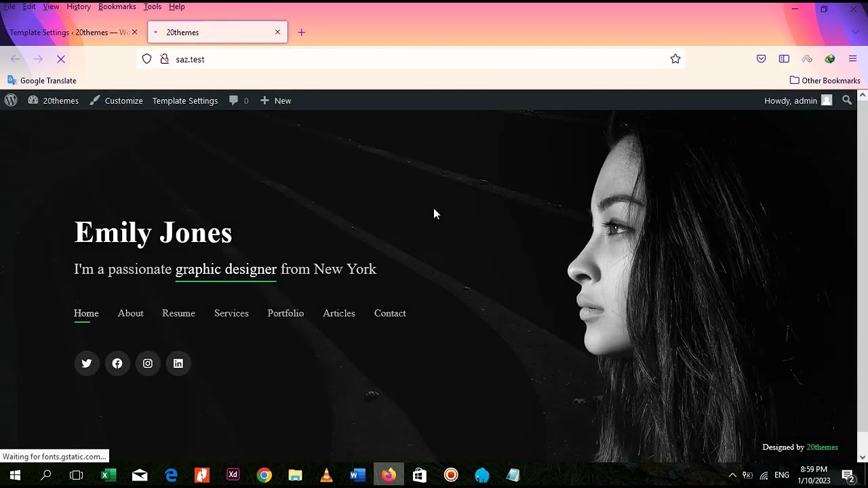The image size is (868, 488).
Task: Close the 20themes tab
Action: (x=277, y=33)
